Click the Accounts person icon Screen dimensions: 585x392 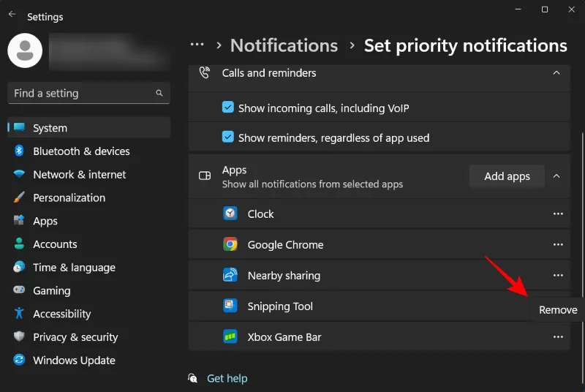(x=19, y=244)
